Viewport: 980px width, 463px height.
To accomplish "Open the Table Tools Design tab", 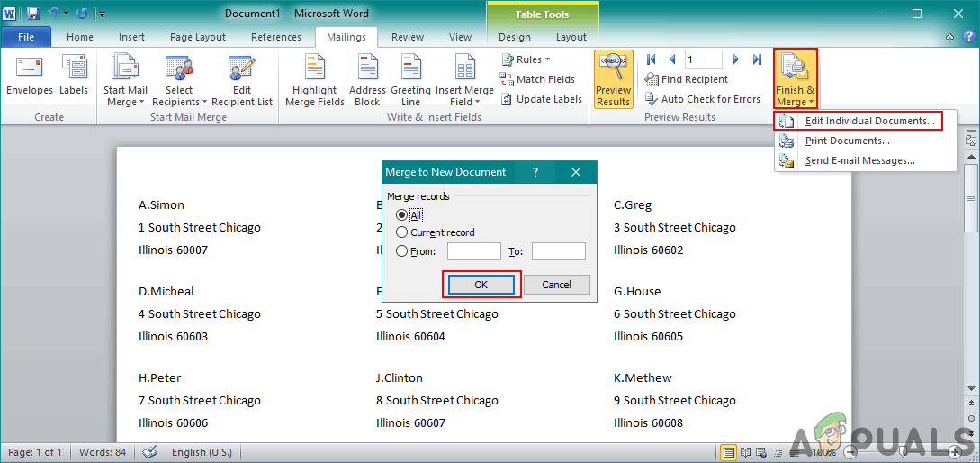I will pos(515,37).
